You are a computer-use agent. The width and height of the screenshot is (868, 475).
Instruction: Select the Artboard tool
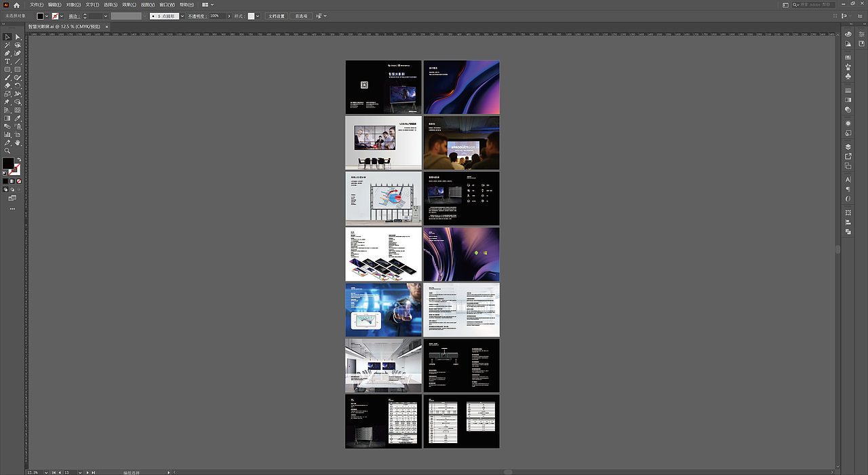(18, 135)
